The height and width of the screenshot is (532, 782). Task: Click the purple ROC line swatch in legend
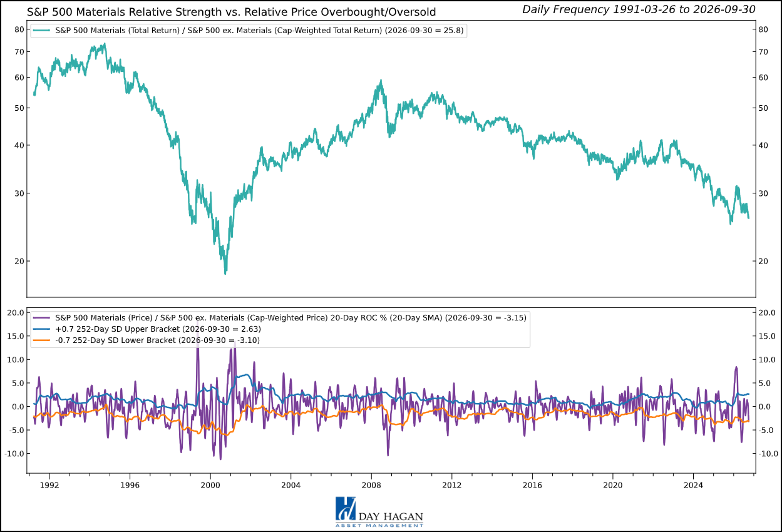pos(41,317)
